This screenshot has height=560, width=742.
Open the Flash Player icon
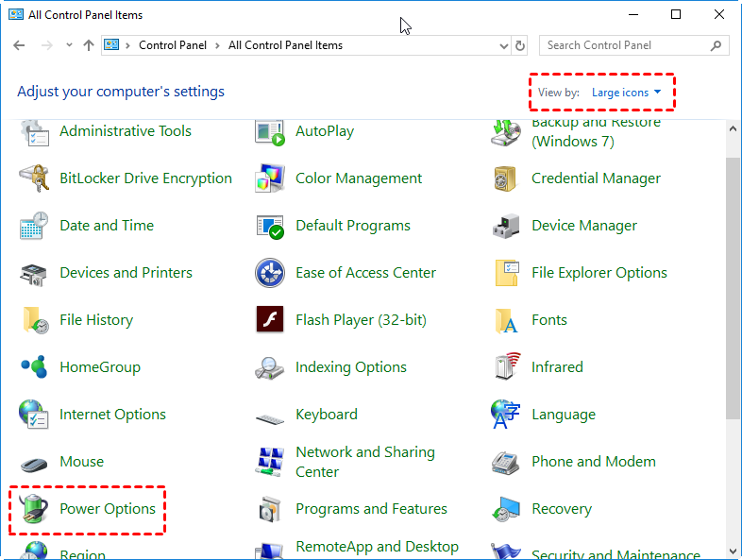pos(270,320)
